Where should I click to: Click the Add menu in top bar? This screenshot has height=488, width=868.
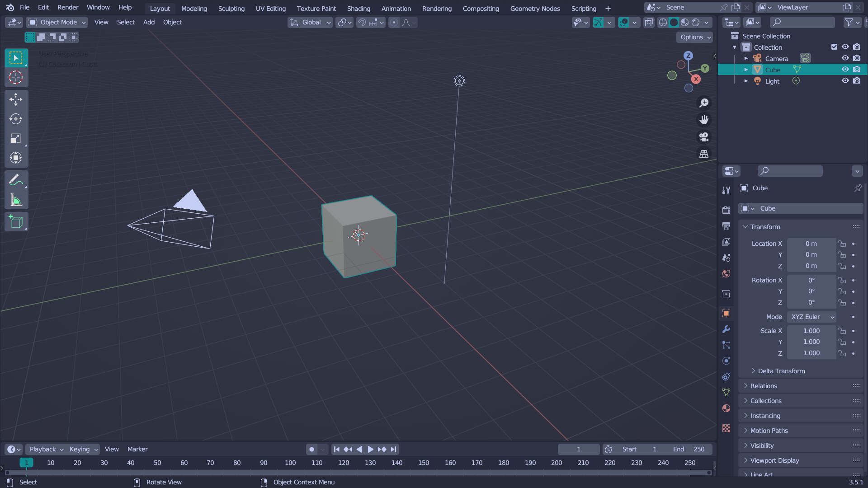(x=148, y=22)
